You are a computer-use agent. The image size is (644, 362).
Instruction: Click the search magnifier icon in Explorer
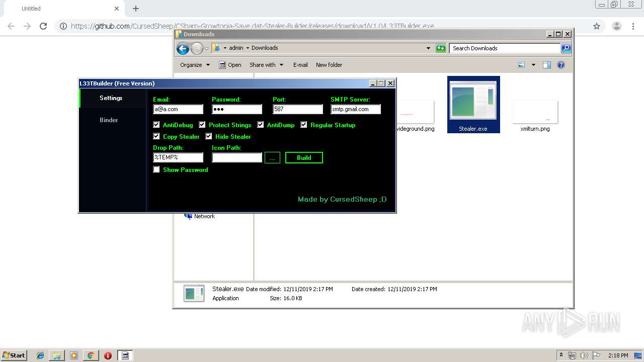point(566,48)
